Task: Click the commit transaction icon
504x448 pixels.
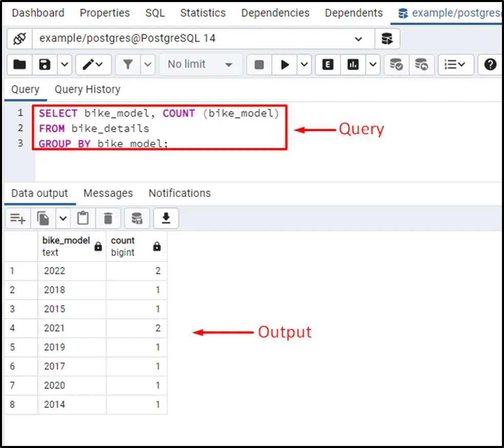Action: [x=396, y=65]
